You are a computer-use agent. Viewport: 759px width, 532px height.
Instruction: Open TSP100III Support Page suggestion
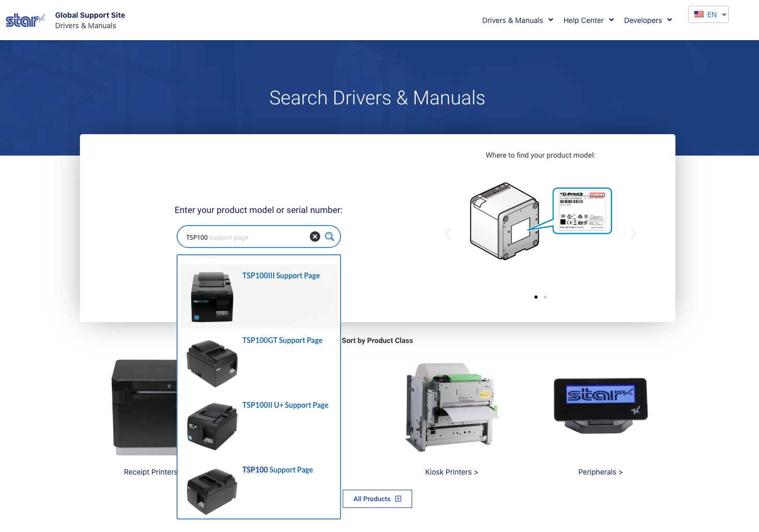(281, 276)
